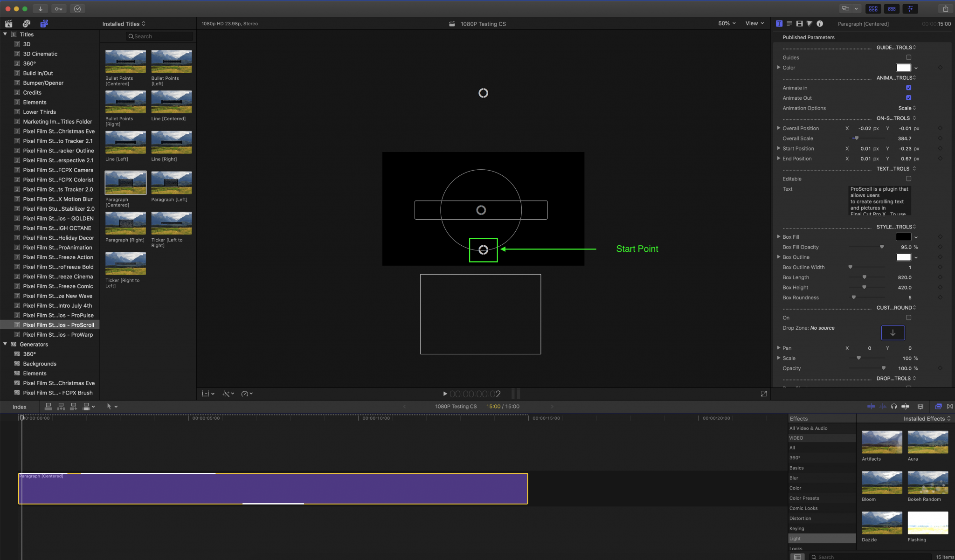
Task: Open the timeline Index button
Action: (19, 407)
